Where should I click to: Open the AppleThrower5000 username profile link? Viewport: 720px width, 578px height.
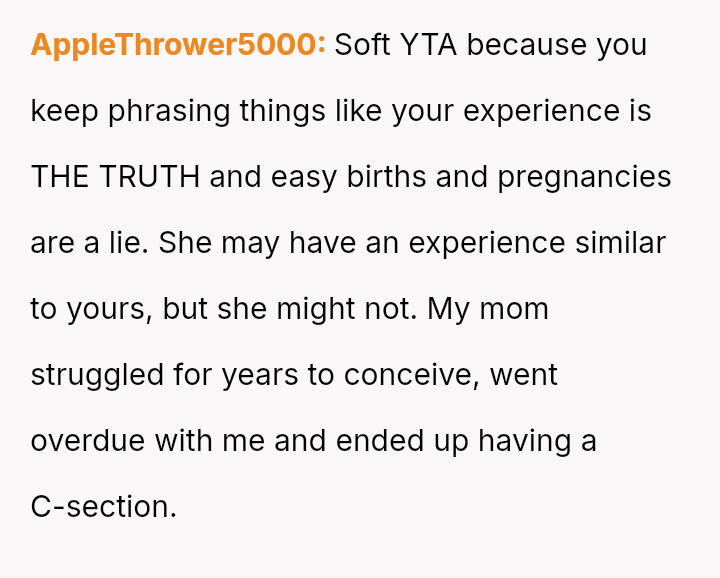(x=178, y=45)
